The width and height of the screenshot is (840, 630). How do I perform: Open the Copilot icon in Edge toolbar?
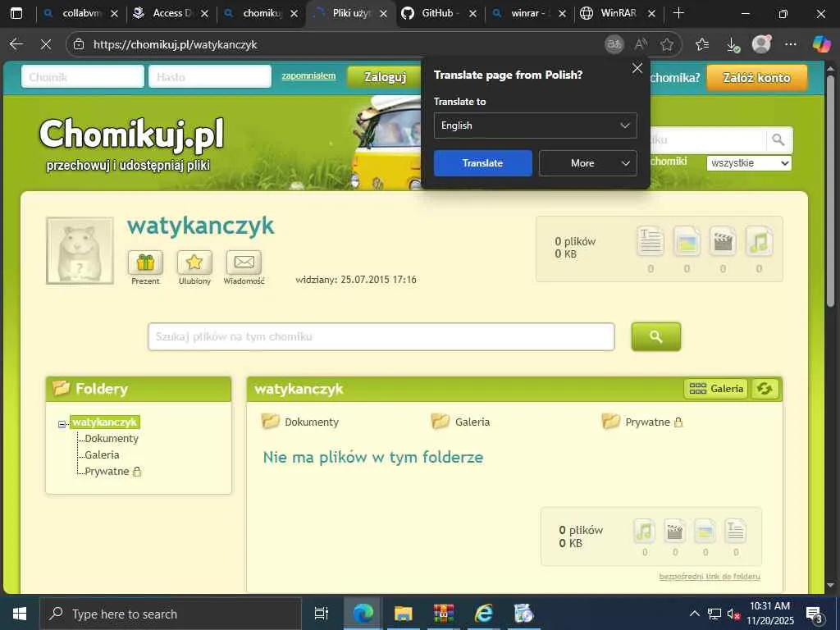(x=821, y=44)
